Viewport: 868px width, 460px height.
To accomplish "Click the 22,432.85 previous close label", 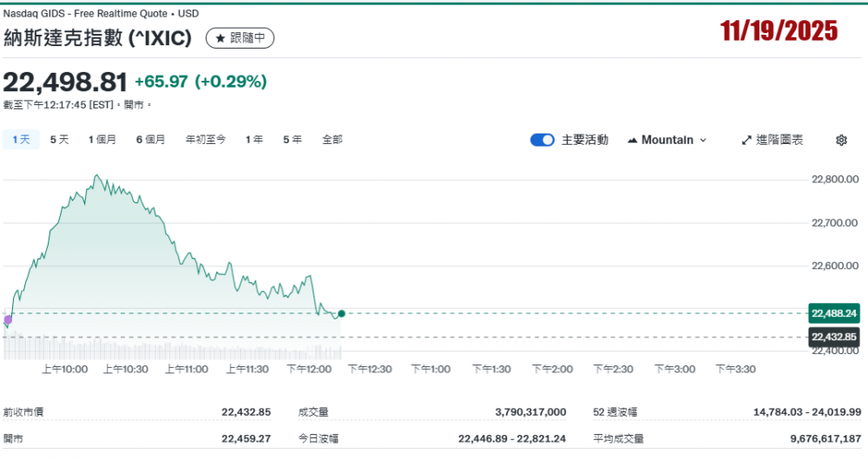I will [x=833, y=337].
